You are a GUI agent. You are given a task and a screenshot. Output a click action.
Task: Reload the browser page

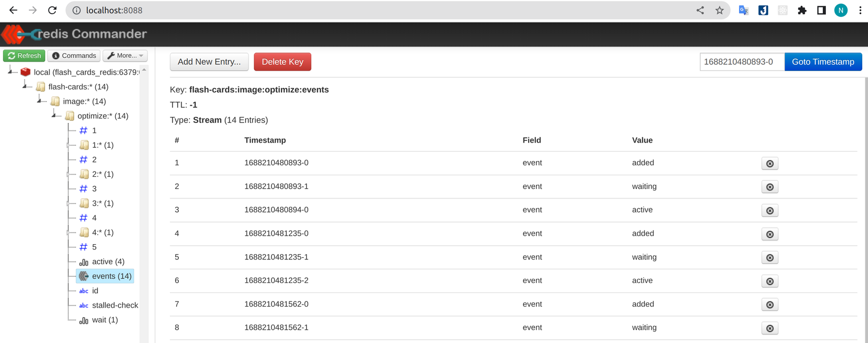tap(52, 11)
